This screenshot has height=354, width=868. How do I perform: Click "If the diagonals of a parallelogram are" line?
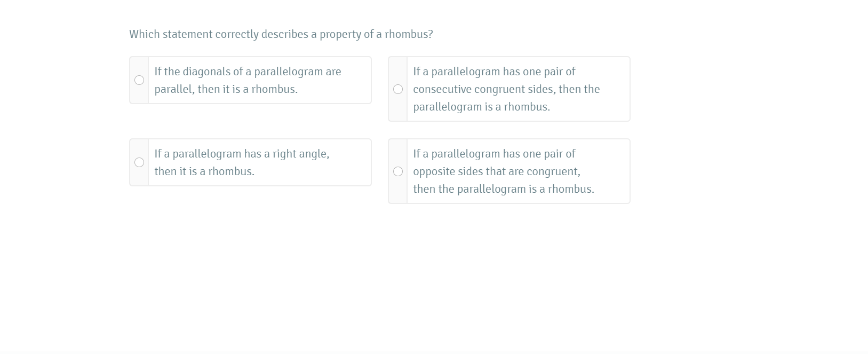[248, 72]
